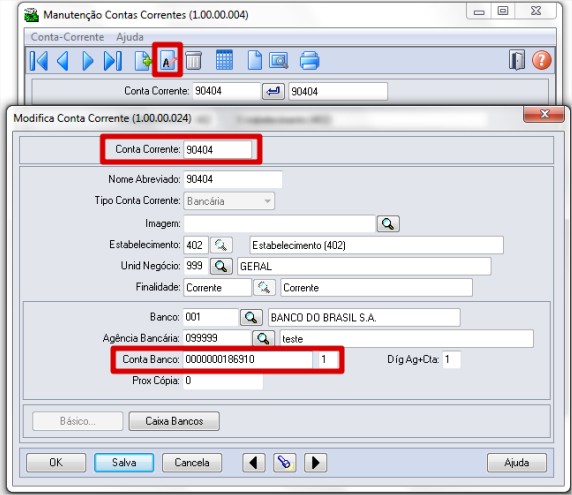Click the OK button
The width and height of the screenshot is (572, 495).
56,463
